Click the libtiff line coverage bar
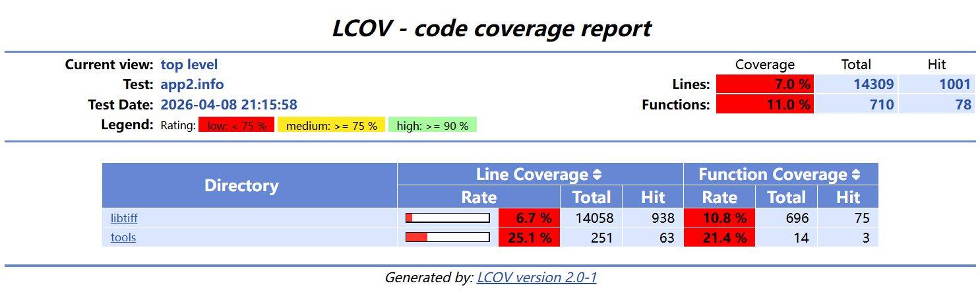980x300 pixels. (448, 218)
